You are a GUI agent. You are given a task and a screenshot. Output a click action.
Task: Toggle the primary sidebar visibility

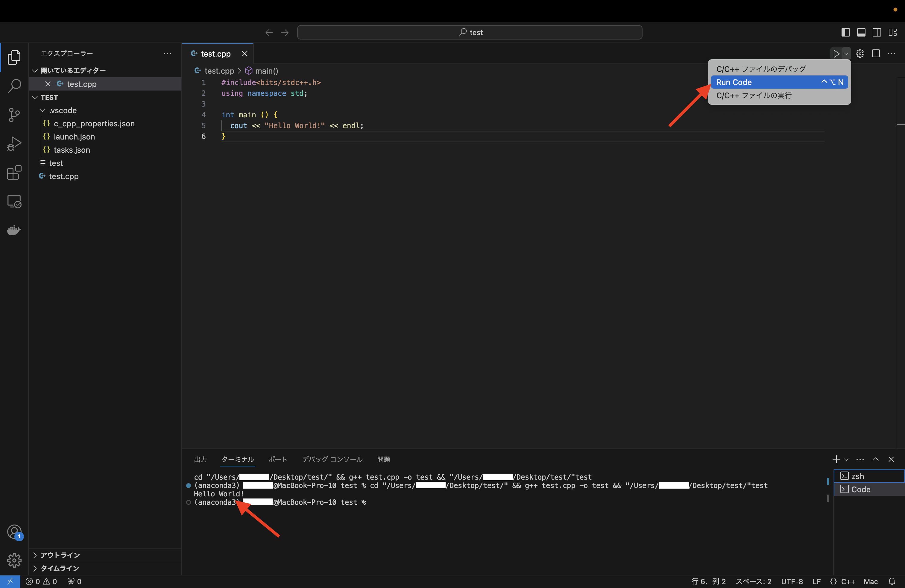coord(845,32)
